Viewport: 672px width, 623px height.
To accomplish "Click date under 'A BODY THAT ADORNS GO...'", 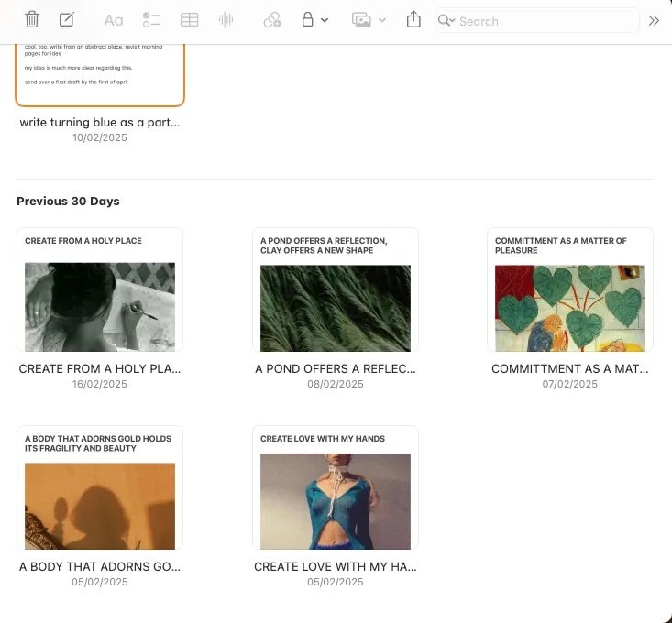I will [x=100, y=582].
